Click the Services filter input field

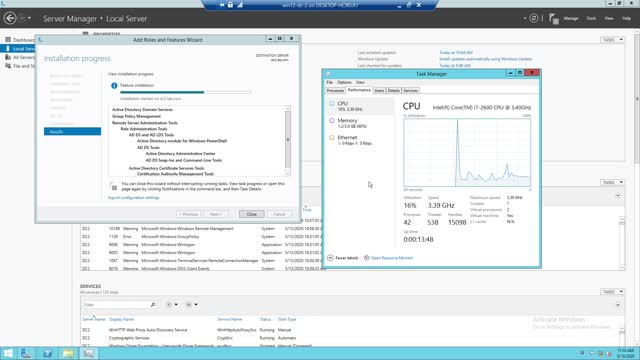point(117,304)
